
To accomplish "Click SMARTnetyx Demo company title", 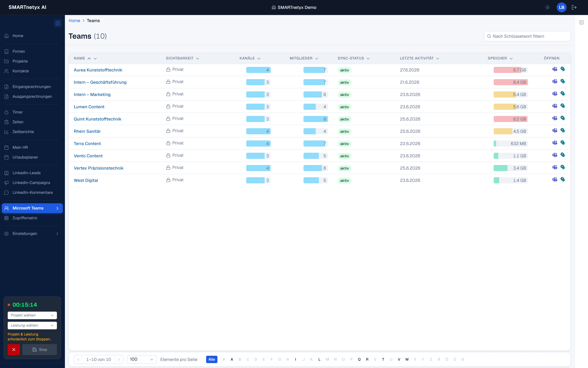I will (x=294, y=7).
